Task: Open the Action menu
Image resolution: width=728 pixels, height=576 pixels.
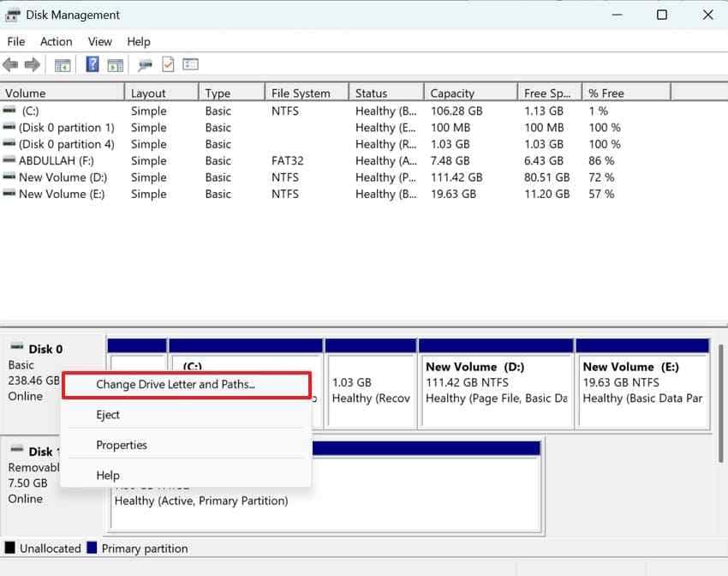Action: tap(57, 42)
